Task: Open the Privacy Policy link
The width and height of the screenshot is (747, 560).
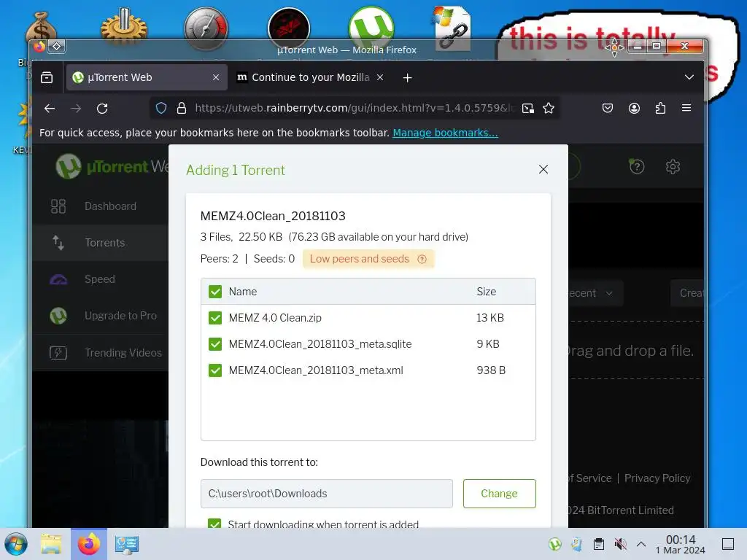Action: (657, 478)
